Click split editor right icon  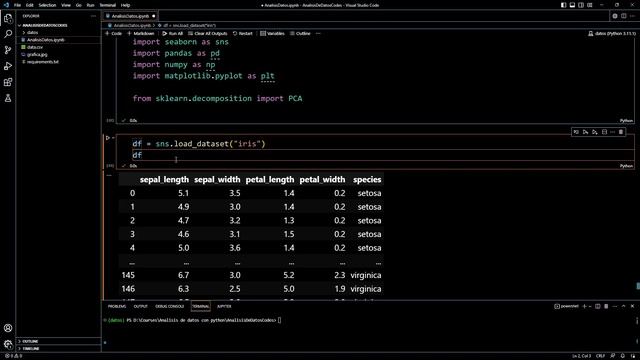pyautogui.click(x=624, y=16)
